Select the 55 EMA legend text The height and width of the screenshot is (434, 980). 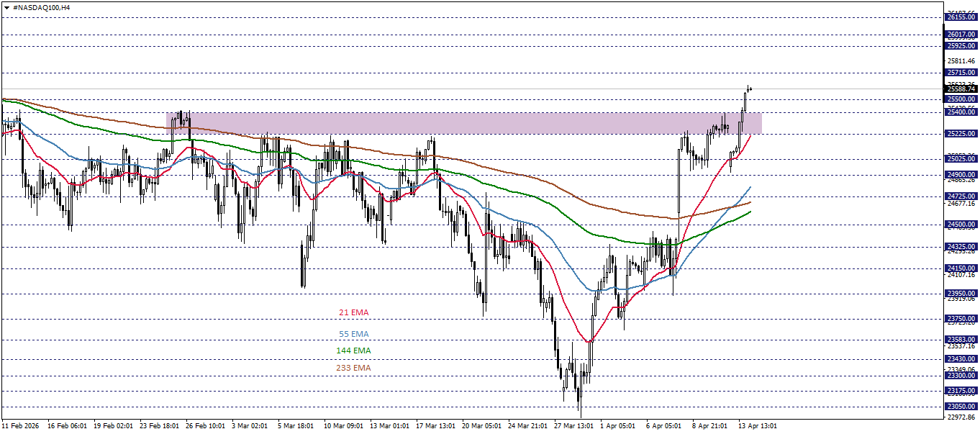353,334
